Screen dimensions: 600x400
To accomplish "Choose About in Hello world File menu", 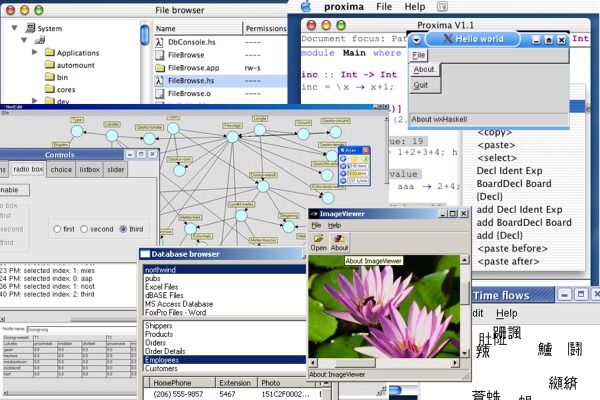I will tap(425, 70).
